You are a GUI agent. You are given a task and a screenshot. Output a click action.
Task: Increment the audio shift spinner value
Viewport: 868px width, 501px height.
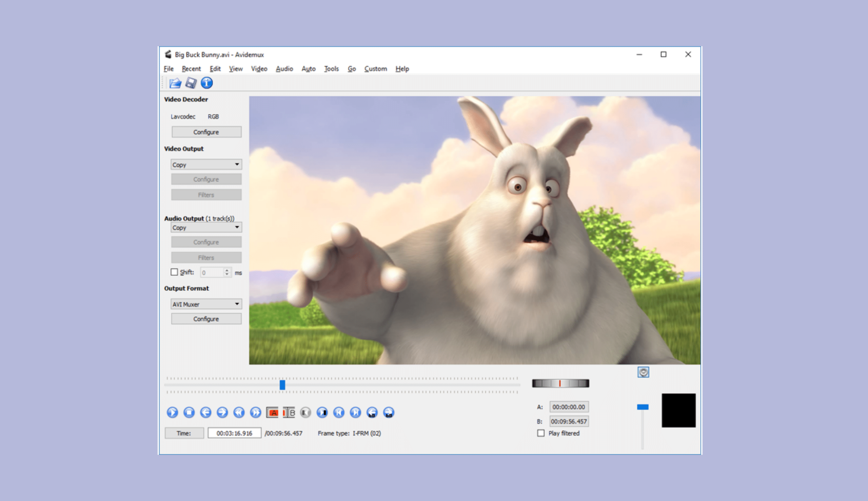227,270
